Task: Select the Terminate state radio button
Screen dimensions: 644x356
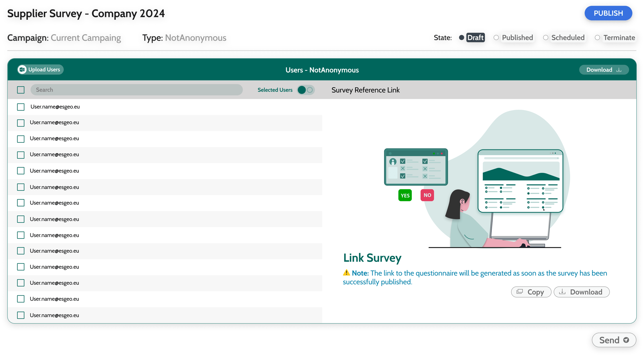Action: click(x=597, y=38)
